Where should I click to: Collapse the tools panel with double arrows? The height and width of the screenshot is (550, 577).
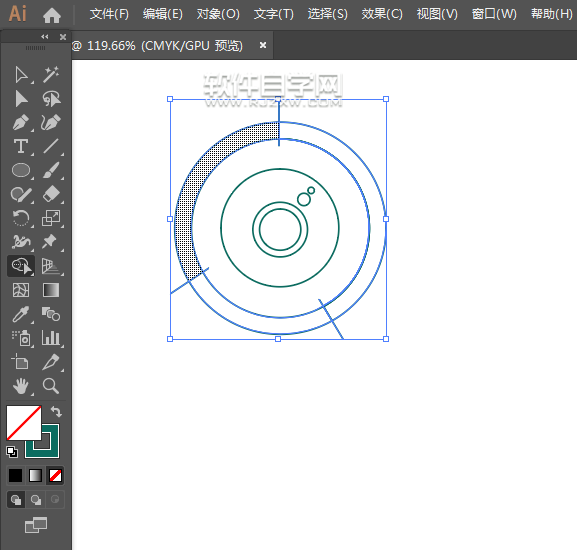[x=45, y=36]
